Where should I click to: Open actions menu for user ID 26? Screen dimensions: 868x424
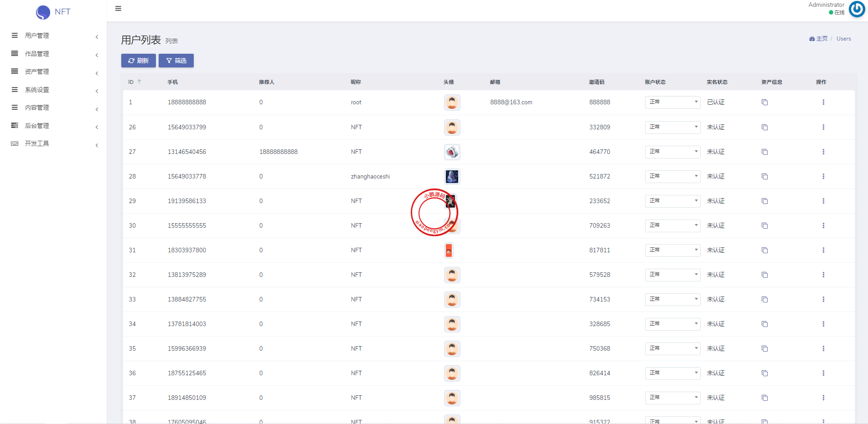(x=823, y=127)
